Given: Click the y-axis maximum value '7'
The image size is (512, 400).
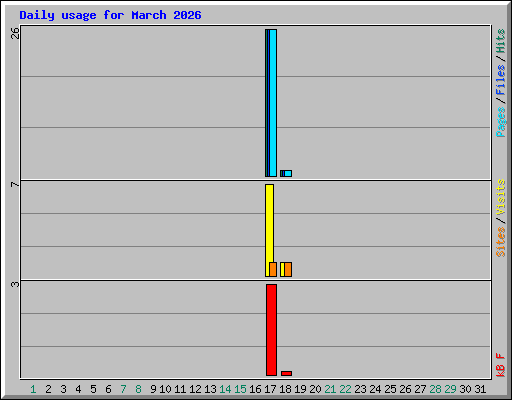Looking at the screenshot, I should 15,184.
